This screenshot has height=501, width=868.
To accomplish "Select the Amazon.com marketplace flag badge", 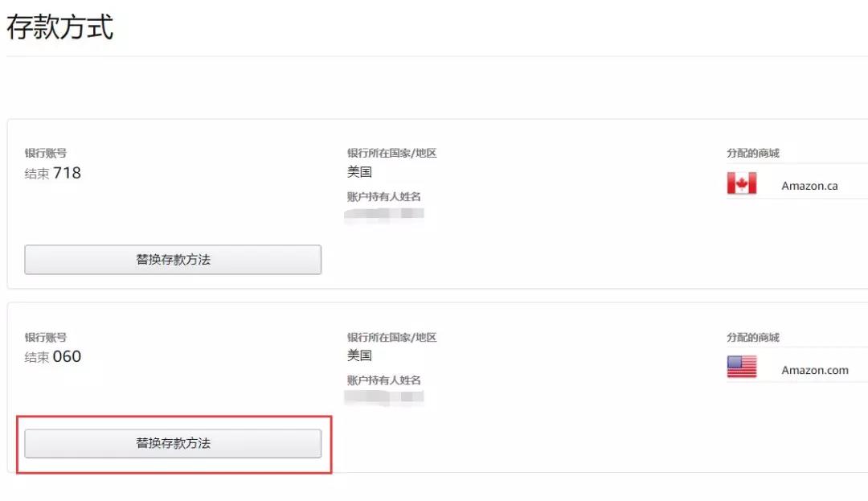I will 741,368.
